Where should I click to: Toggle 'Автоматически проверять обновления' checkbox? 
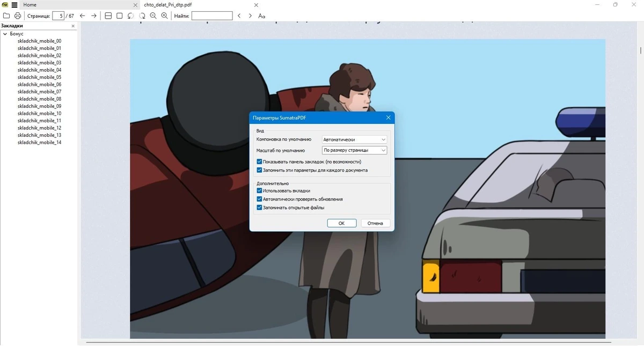pyautogui.click(x=260, y=199)
